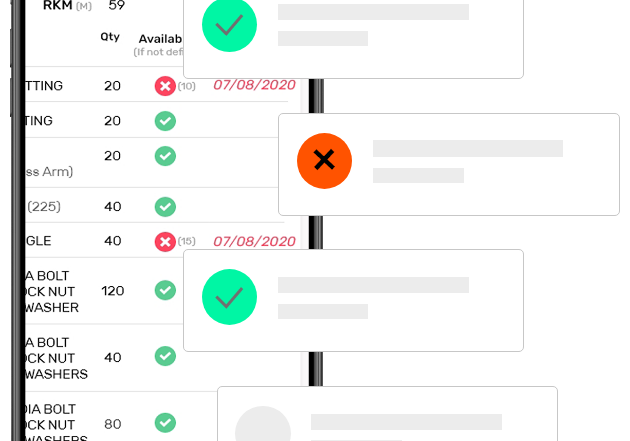
Task: Click green check icon in (225) row
Action: tap(165, 207)
